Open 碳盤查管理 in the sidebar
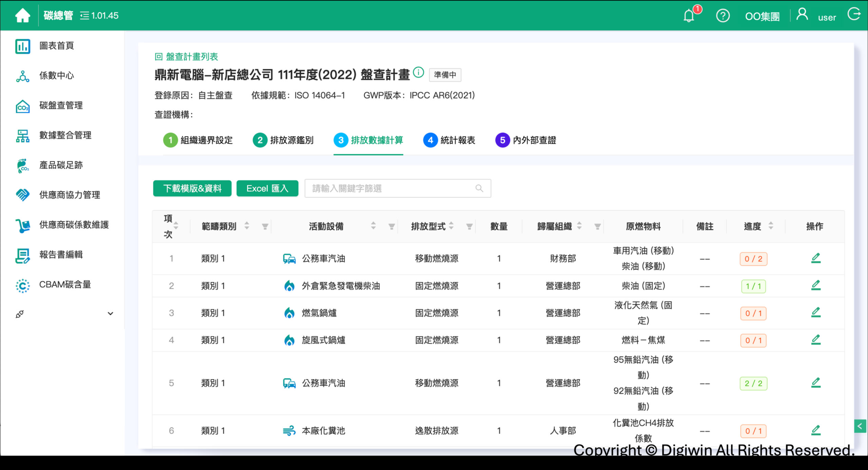The height and width of the screenshot is (470, 868). pyautogui.click(x=61, y=106)
